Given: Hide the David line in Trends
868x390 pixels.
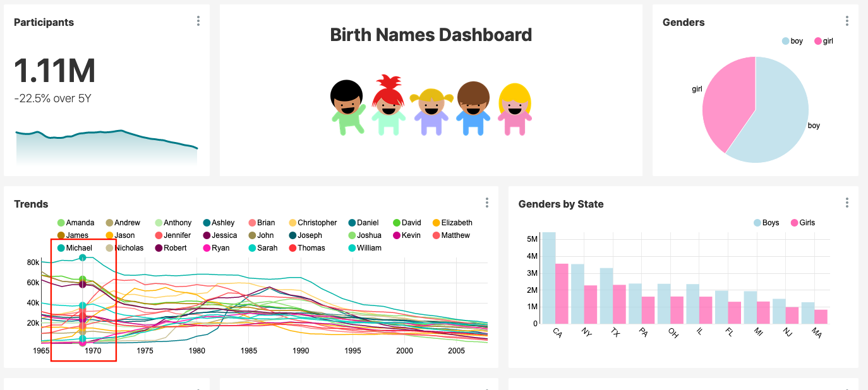Looking at the screenshot, I should click(x=407, y=223).
